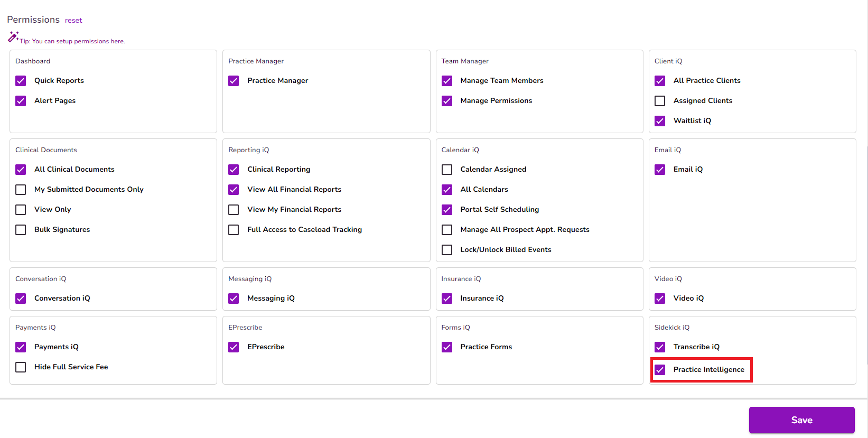Uncheck the All Calendars checkbox
Image resolution: width=868 pixels, height=438 pixels.
pyautogui.click(x=447, y=190)
